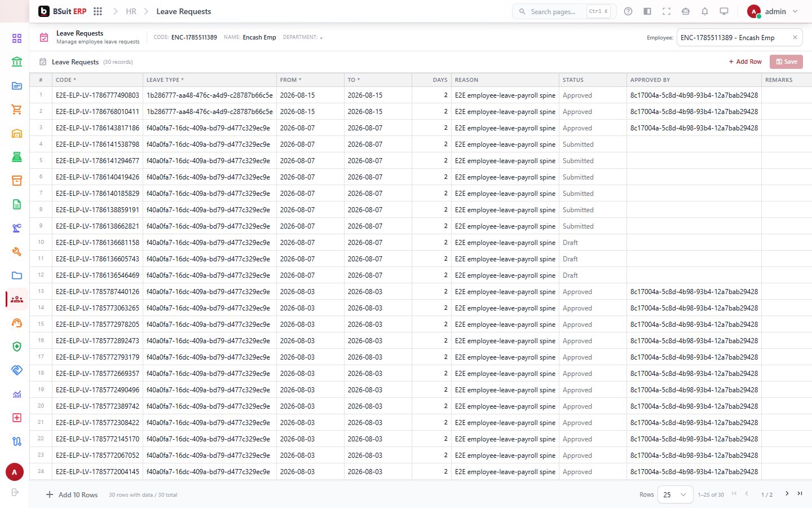Open the chart analytics module icon
This screenshot has width=812, height=508.
17,394
